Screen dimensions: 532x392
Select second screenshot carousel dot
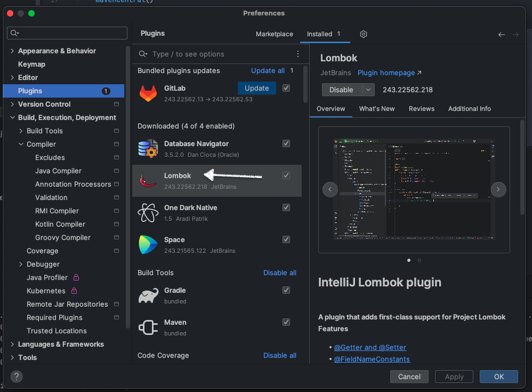pos(420,260)
